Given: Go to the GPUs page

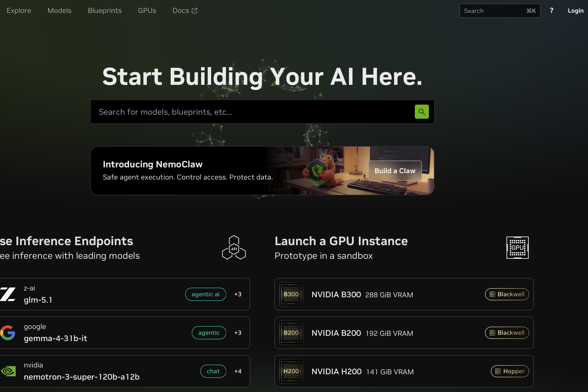Looking at the screenshot, I should click(147, 11).
